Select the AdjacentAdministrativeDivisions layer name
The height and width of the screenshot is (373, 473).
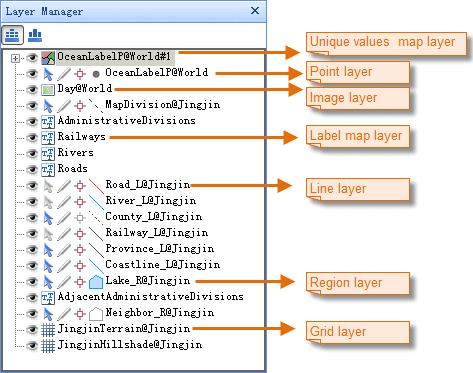[x=151, y=297]
